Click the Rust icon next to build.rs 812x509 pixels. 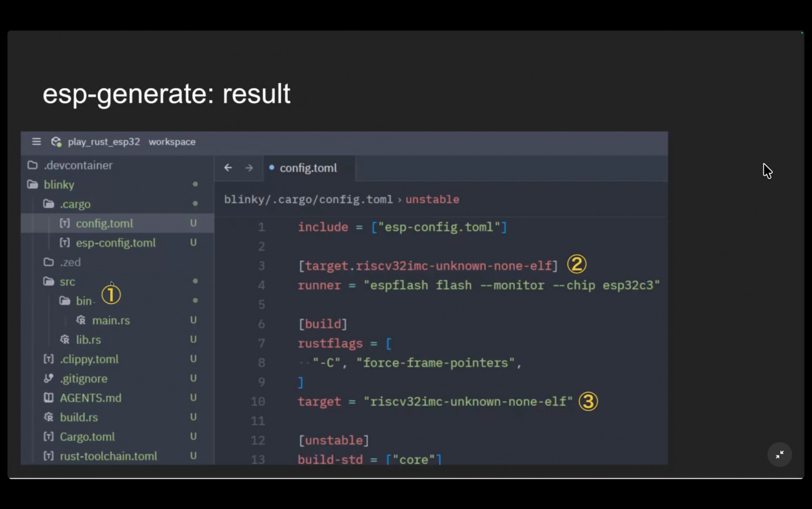[48, 417]
